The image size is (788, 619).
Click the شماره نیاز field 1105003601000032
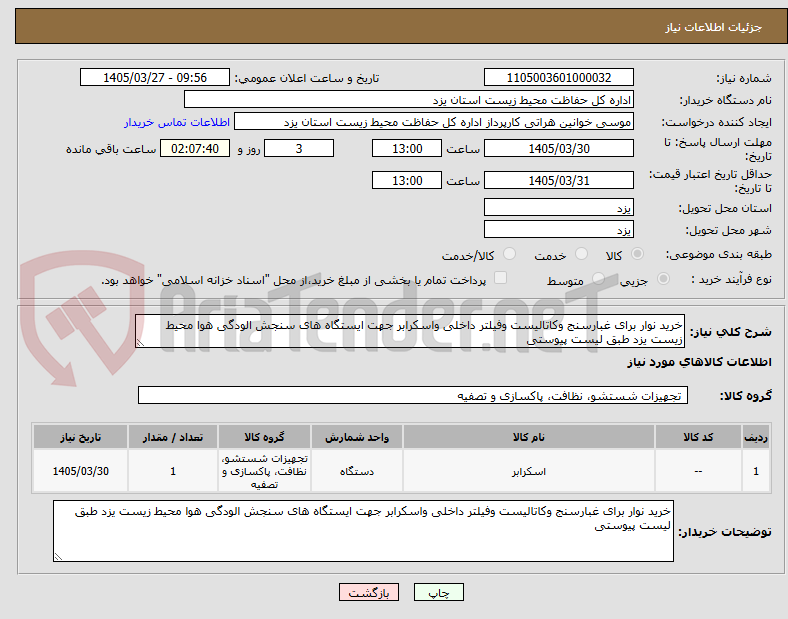point(558,78)
